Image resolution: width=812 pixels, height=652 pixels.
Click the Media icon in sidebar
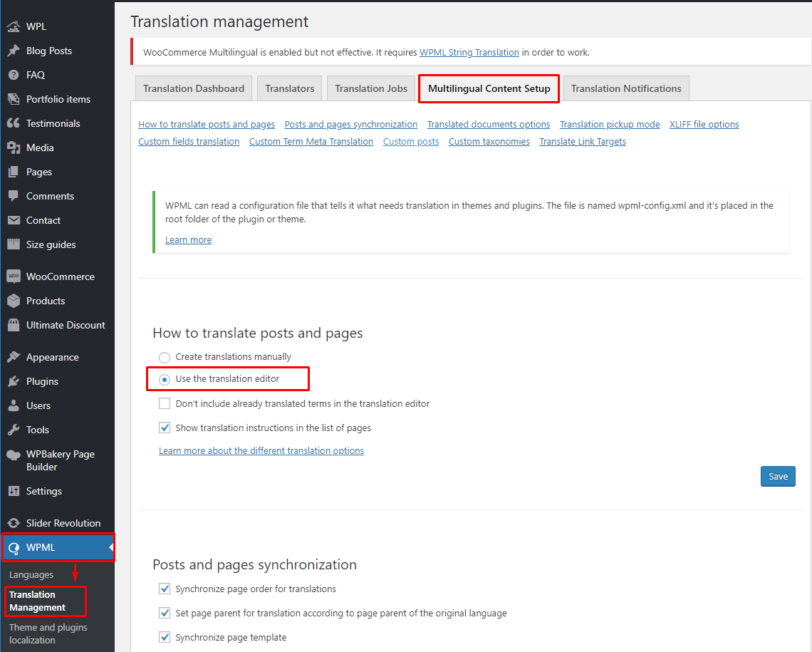point(14,148)
